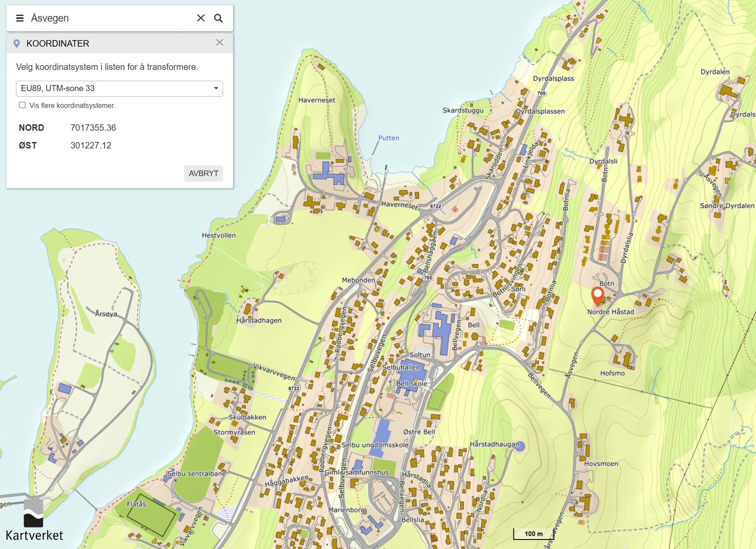Click the Putten place name link
Screen dimensions: 756x549
click(388, 138)
